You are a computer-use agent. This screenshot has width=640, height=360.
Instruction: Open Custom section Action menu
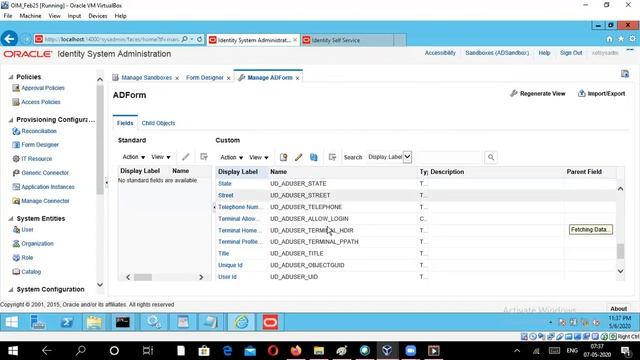(231, 157)
